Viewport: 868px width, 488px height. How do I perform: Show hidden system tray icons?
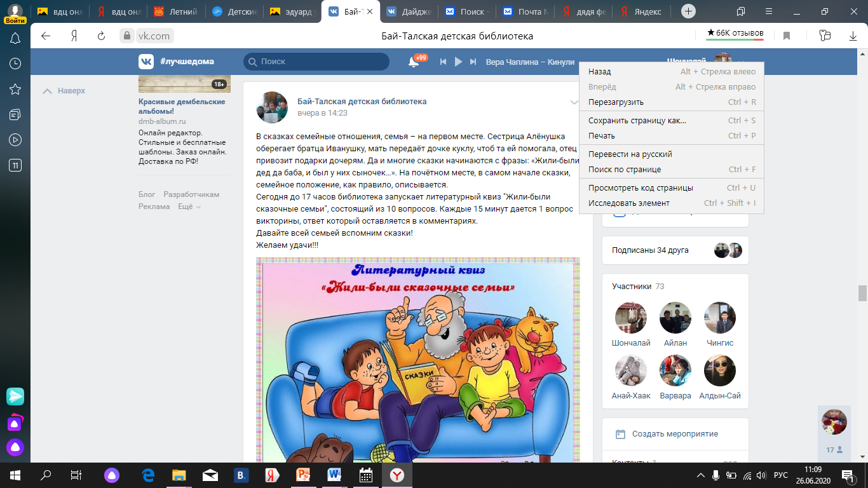[x=701, y=475]
